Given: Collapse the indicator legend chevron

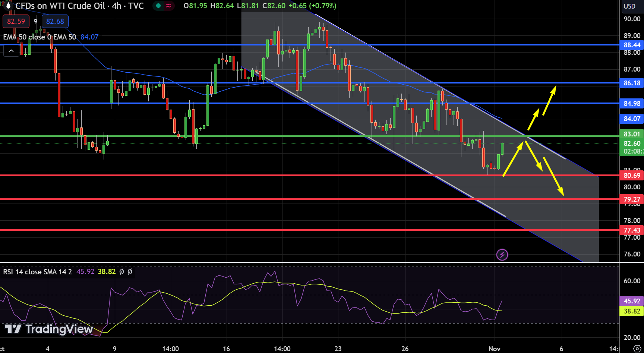Looking at the screenshot, I should [x=11, y=51].
